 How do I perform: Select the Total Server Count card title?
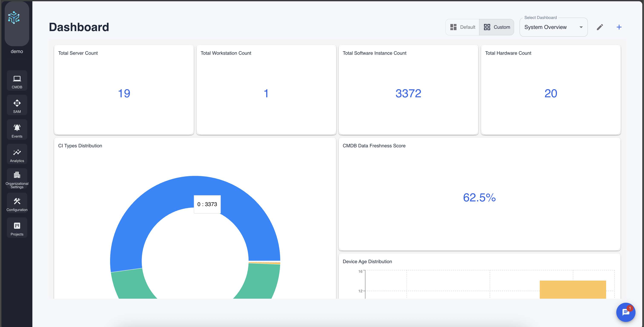(x=78, y=53)
